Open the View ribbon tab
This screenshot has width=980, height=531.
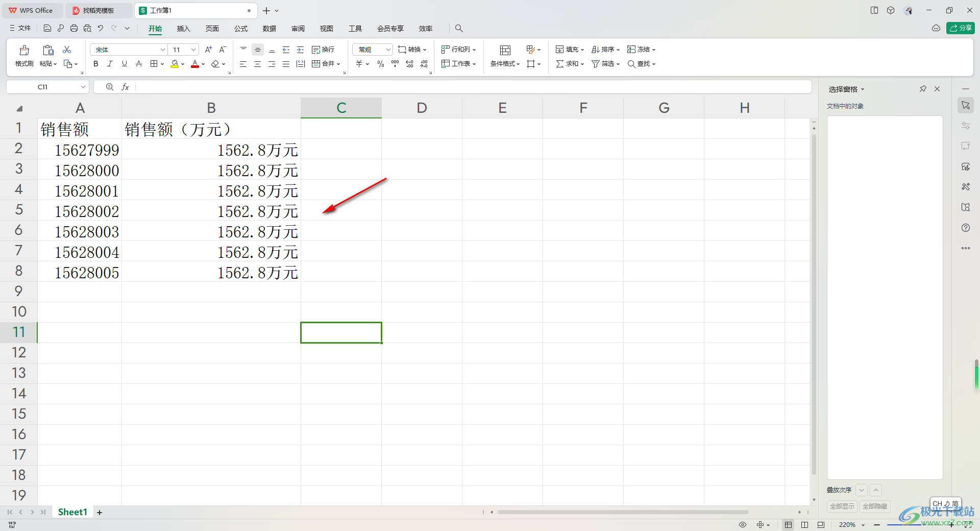pos(326,29)
